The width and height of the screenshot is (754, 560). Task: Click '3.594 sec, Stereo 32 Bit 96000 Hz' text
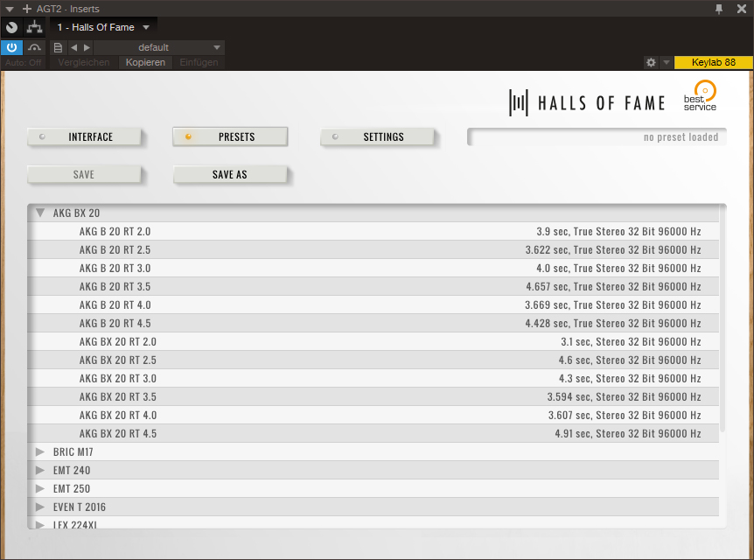click(624, 396)
